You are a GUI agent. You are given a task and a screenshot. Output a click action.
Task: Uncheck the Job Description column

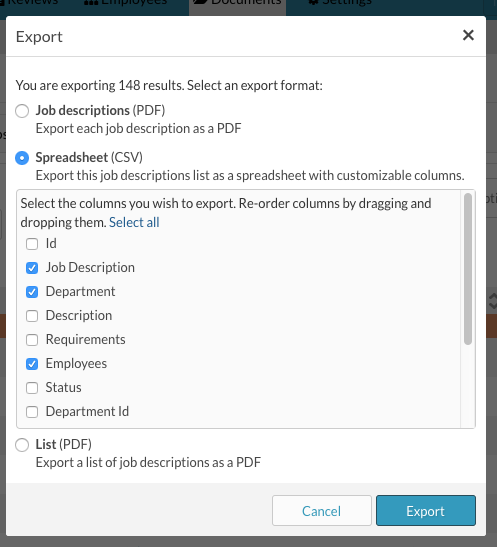click(x=32, y=268)
